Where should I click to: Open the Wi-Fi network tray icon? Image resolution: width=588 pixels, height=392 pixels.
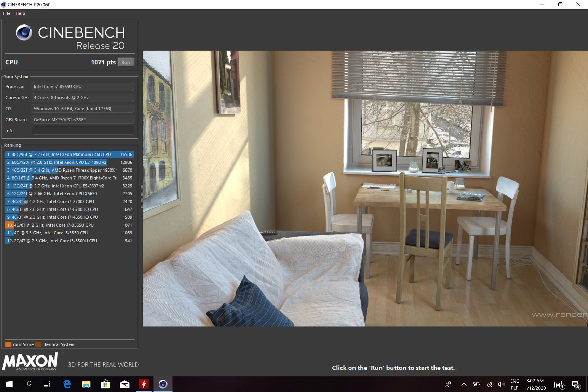pos(489,384)
